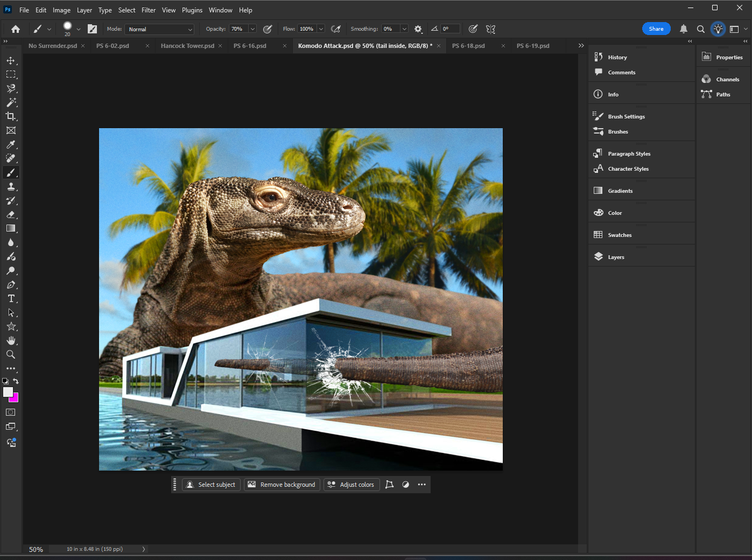Select the Move tool
Viewport: 752px width, 560px height.
pyautogui.click(x=11, y=60)
